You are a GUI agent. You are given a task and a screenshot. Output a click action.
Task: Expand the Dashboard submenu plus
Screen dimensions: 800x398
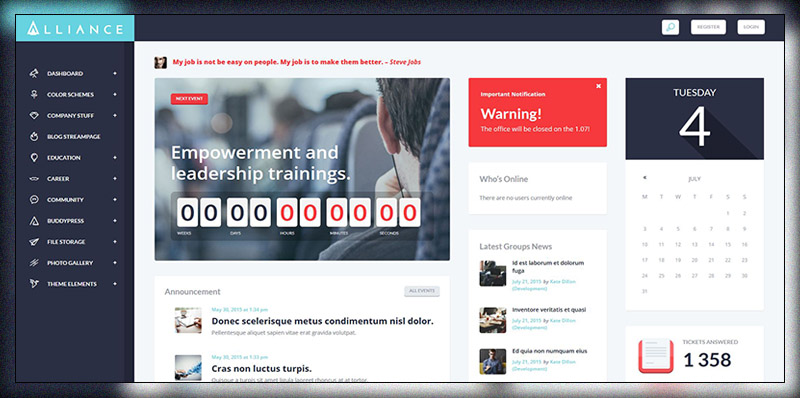115,73
